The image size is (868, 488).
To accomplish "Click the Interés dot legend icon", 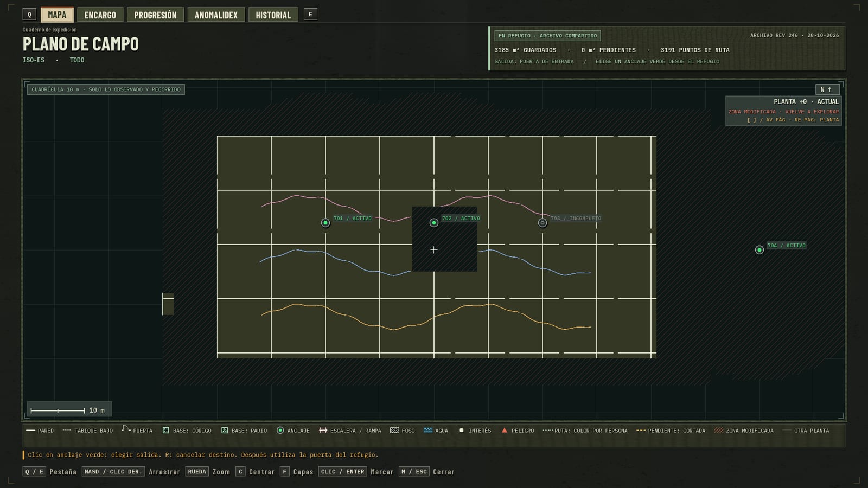I will (x=462, y=431).
